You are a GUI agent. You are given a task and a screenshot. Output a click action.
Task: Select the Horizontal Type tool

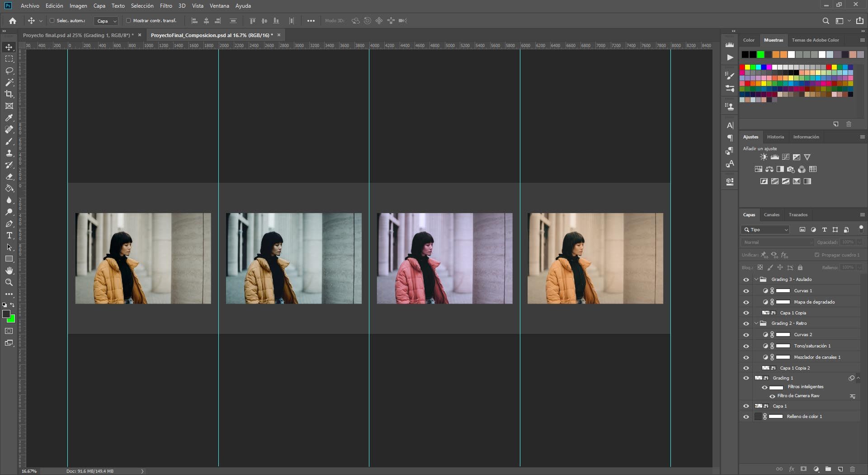pyautogui.click(x=9, y=235)
